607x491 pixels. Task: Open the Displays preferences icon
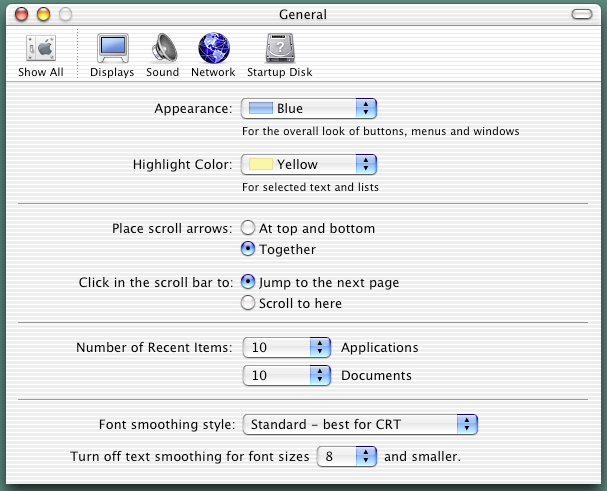click(112, 49)
